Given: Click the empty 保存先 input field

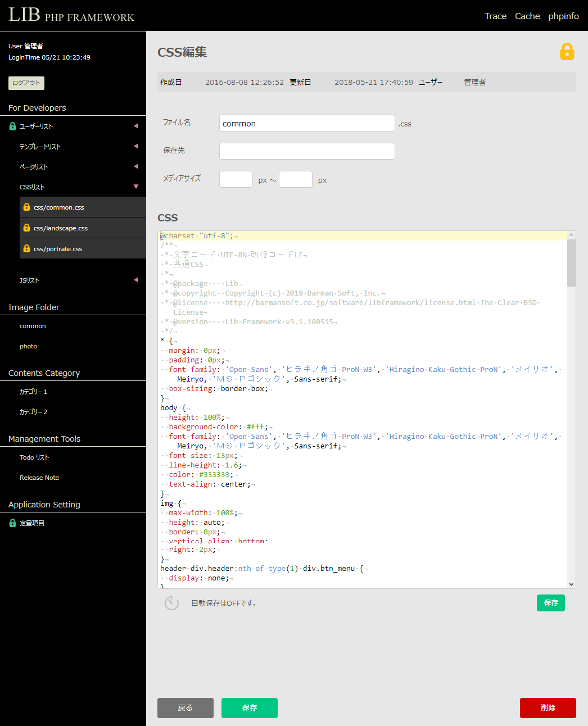Looking at the screenshot, I should (307, 151).
